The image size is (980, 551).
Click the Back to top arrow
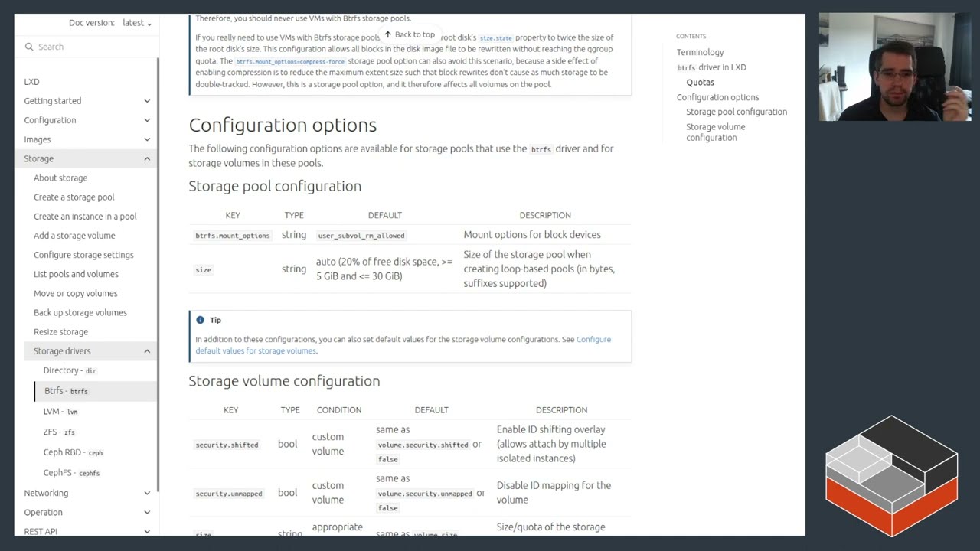pyautogui.click(x=388, y=34)
